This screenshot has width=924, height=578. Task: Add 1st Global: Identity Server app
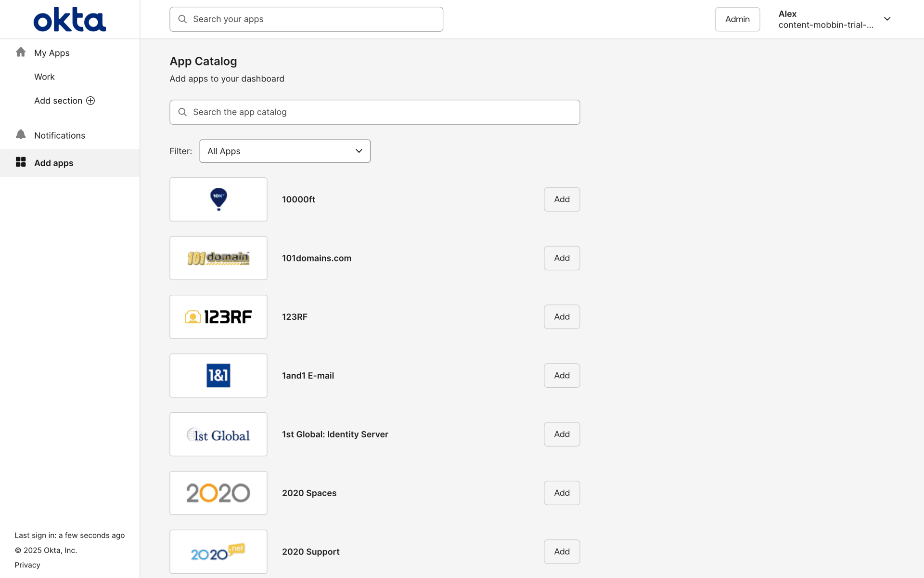(x=562, y=434)
